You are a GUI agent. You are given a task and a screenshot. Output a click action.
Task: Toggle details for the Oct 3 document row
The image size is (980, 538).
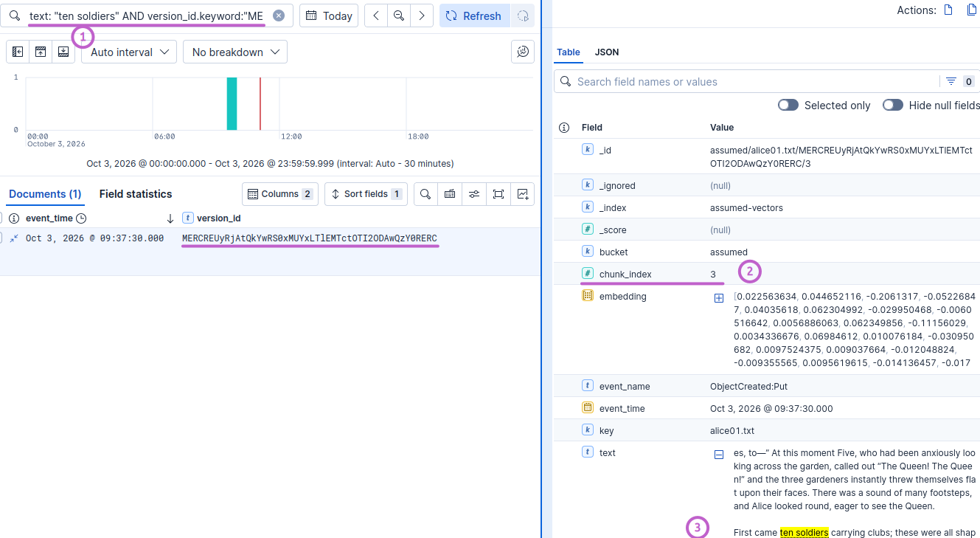(x=14, y=238)
